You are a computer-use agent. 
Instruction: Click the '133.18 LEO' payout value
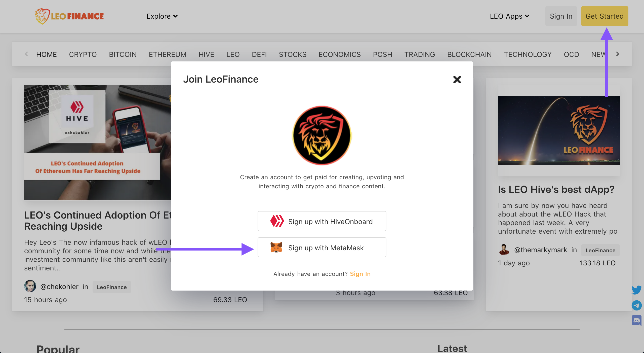[x=597, y=263]
